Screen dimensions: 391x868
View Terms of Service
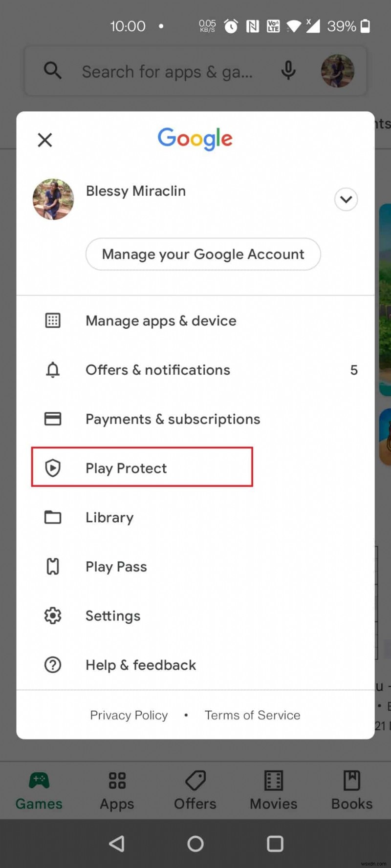pos(252,715)
